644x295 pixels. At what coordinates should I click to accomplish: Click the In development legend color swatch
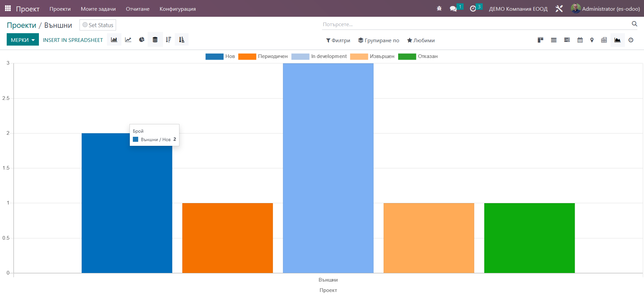300,56
